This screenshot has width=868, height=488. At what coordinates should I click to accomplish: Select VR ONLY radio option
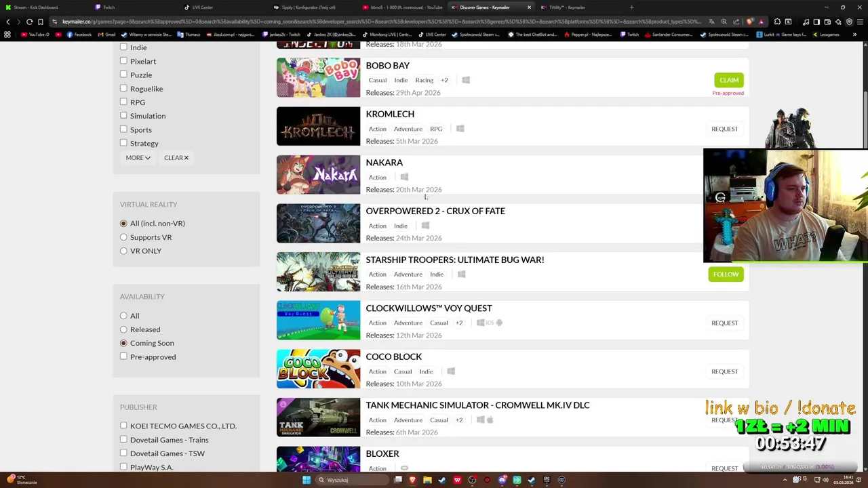pyautogui.click(x=123, y=251)
